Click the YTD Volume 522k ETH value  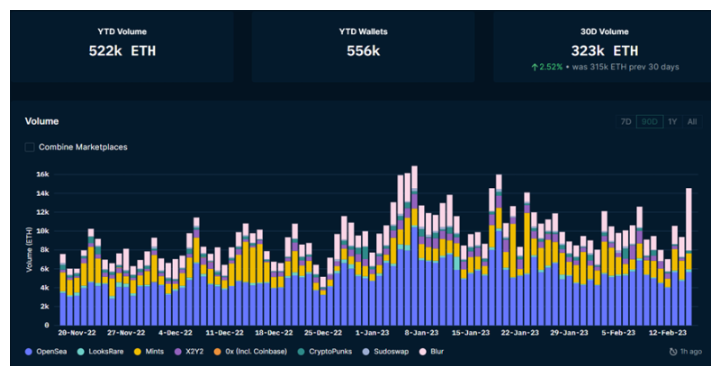point(122,51)
